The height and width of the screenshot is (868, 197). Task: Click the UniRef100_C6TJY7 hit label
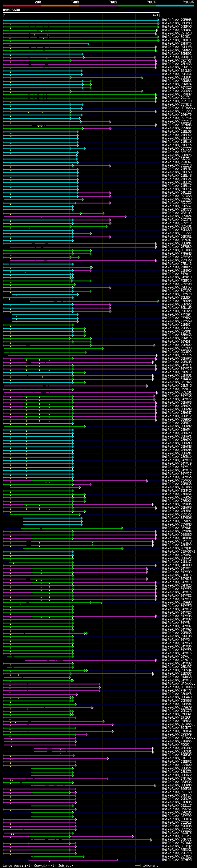[177, 836]
